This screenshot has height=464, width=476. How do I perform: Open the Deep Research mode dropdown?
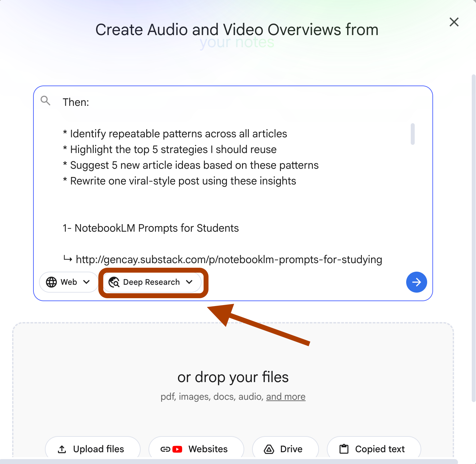click(x=152, y=282)
